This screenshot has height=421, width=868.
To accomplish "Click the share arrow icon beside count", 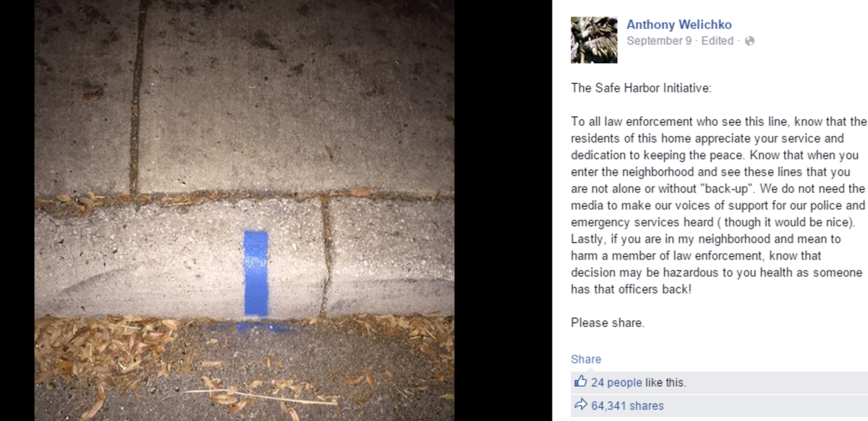I will [x=580, y=405].
